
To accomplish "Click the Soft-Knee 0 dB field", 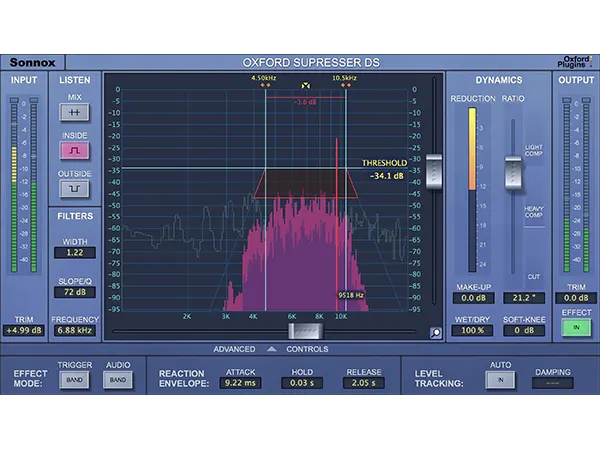I will point(524,331).
